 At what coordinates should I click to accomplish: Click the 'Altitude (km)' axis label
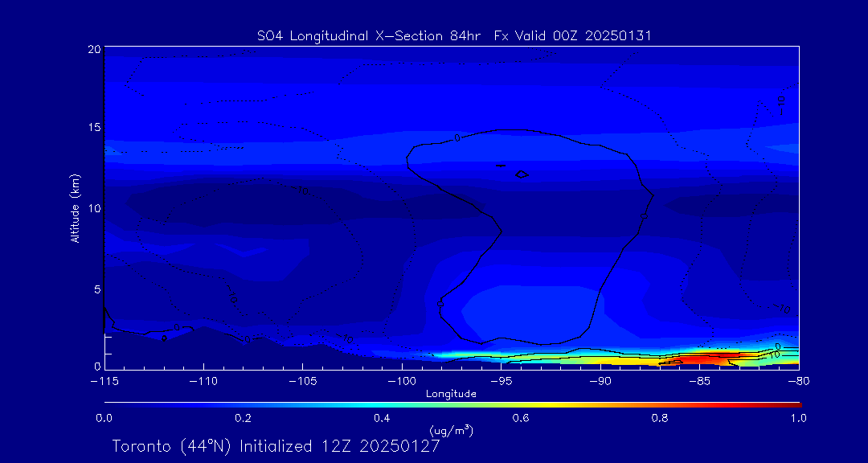point(76,208)
